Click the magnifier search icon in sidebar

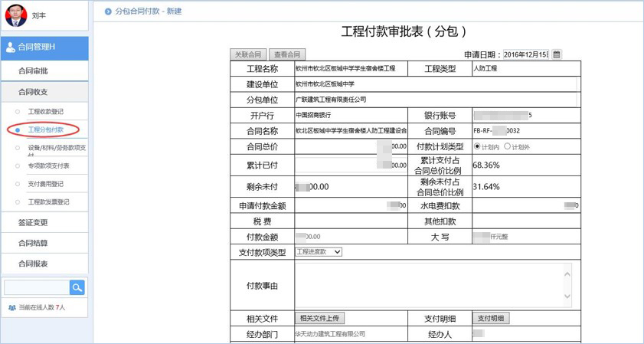(x=77, y=287)
